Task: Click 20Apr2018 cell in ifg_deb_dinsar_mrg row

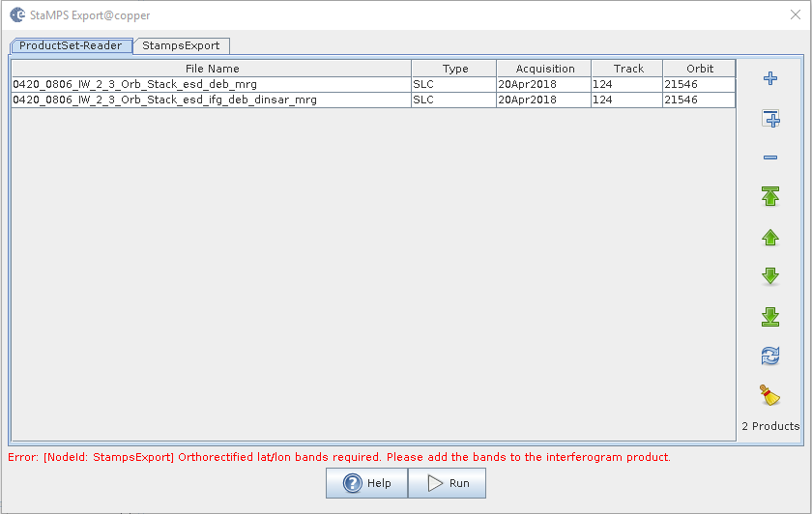Action: click(x=543, y=100)
